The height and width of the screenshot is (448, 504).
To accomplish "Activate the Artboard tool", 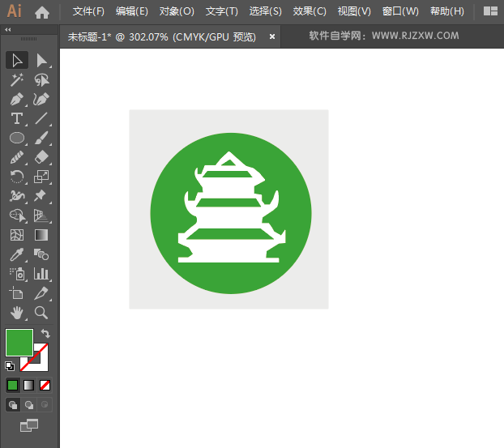I will pos(17,293).
